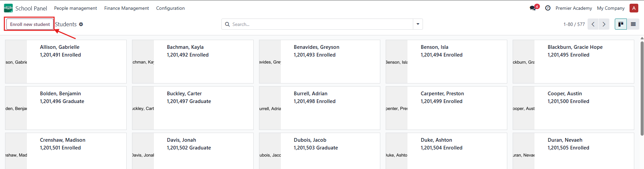Click the search magnifier icon
Image resolution: width=644 pixels, height=169 pixels.
pos(227,24)
